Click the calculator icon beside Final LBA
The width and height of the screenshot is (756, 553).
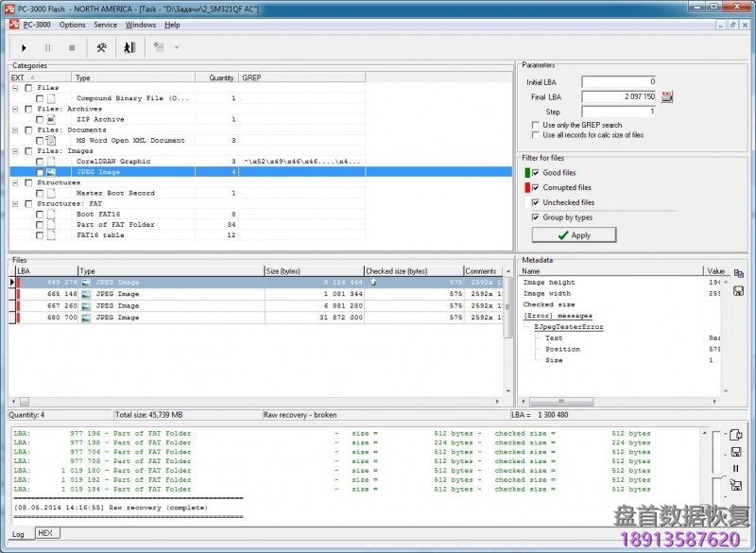667,96
